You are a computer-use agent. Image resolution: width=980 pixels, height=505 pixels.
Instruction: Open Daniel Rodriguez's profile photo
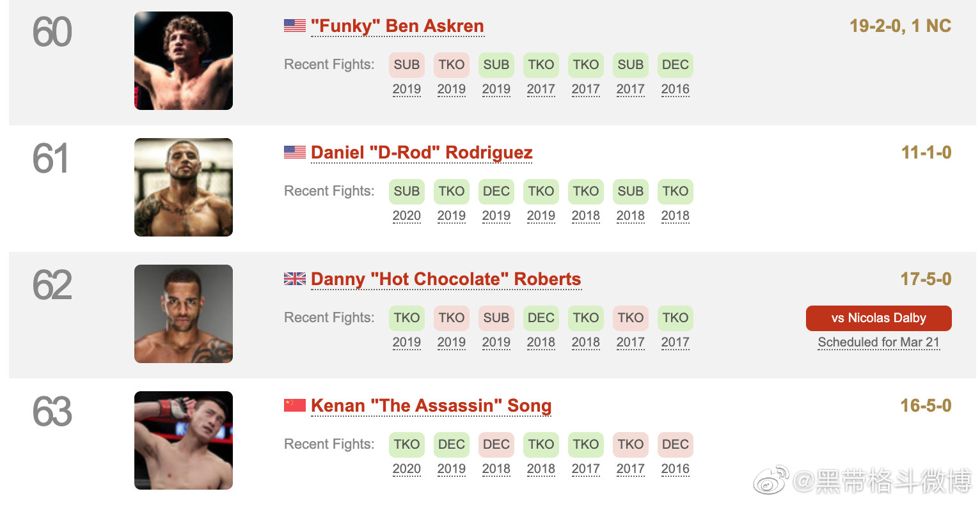[x=184, y=187]
